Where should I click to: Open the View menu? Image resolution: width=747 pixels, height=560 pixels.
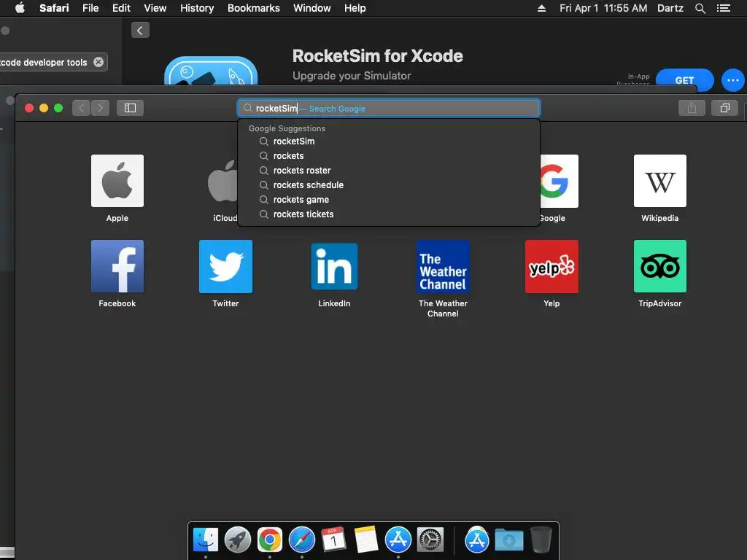click(x=155, y=8)
